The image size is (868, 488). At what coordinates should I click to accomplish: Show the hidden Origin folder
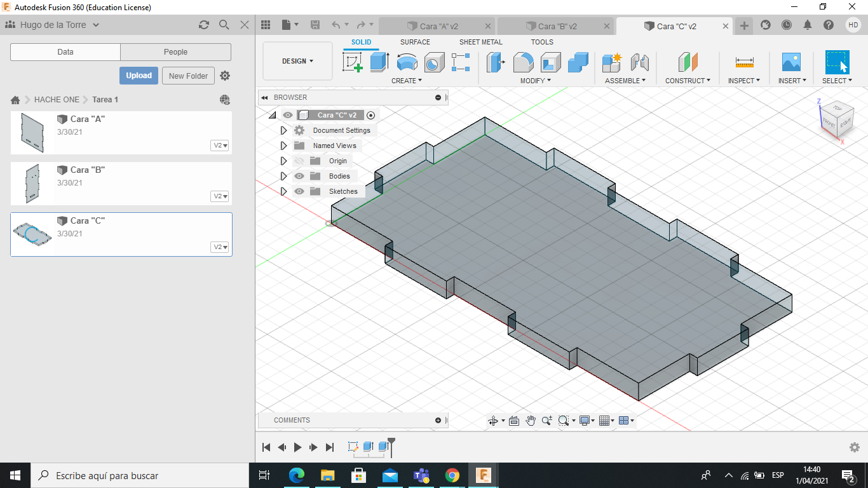coord(299,161)
